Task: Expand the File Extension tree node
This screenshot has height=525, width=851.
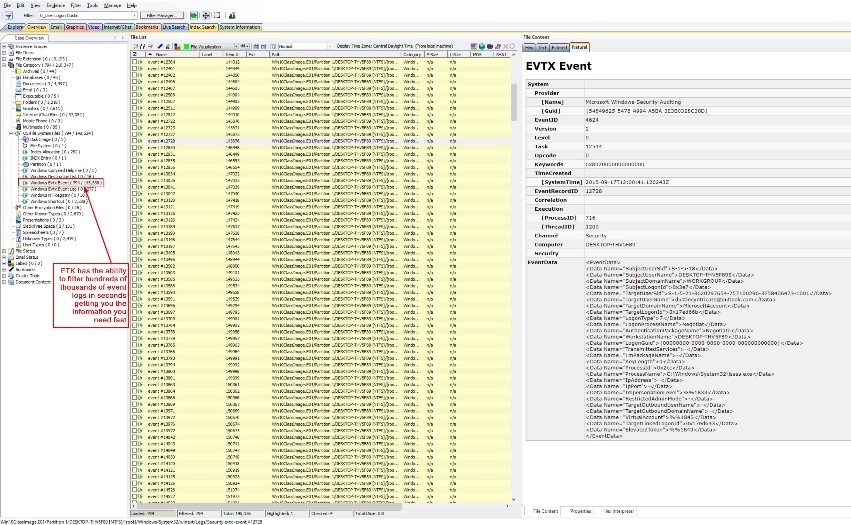Action: tap(4, 59)
